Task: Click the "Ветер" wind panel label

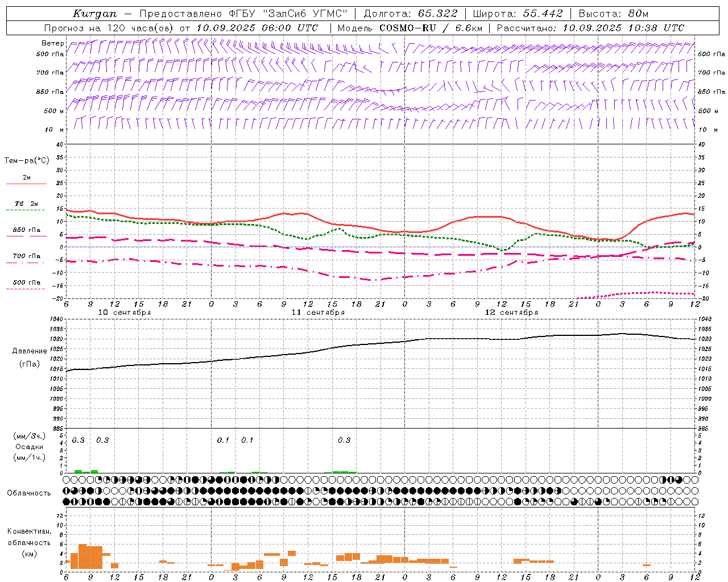Action: [52, 43]
